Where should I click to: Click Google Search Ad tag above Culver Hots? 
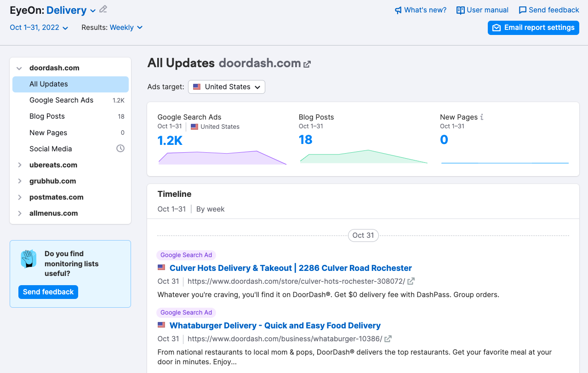click(x=186, y=255)
